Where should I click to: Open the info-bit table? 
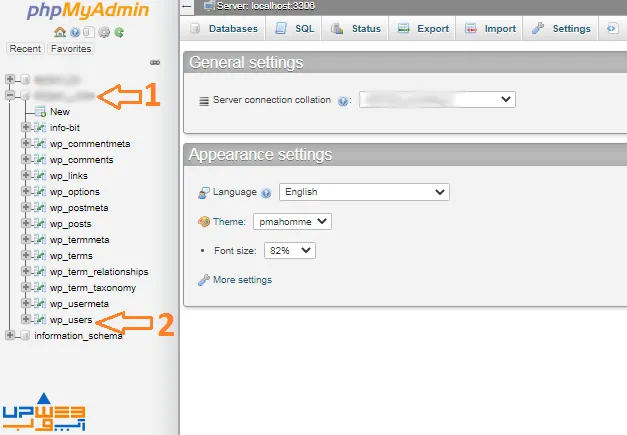[x=65, y=128]
